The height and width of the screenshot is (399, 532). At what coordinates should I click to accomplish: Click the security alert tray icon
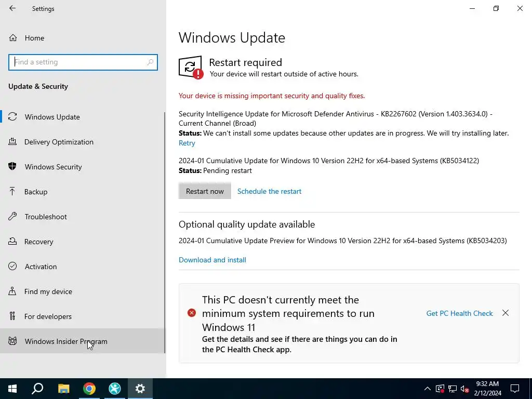click(x=440, y=389)
